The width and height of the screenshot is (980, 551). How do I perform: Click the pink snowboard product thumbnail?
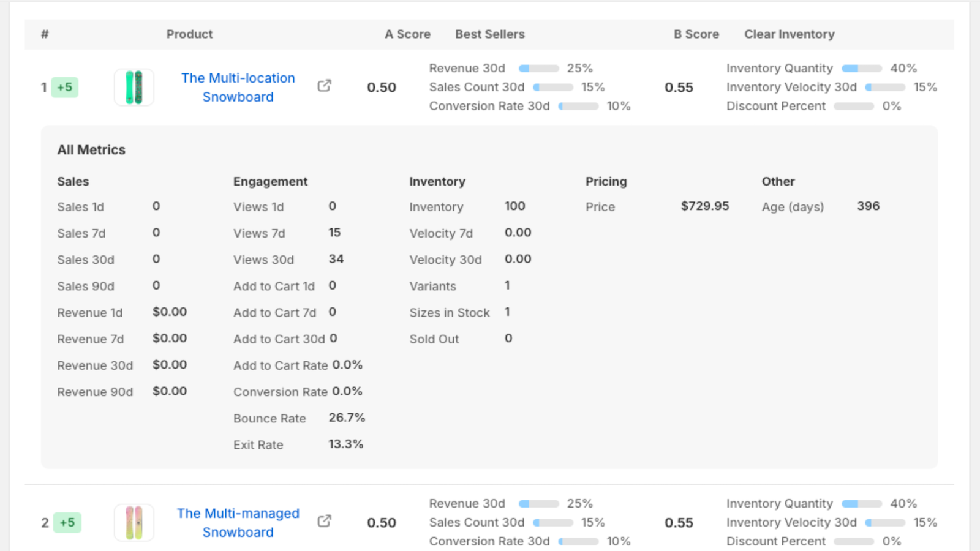[134, 522]
